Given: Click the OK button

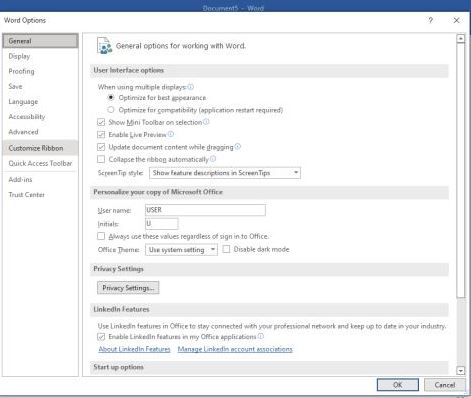Looking at the screenshot, I should [x=398, y=385].
